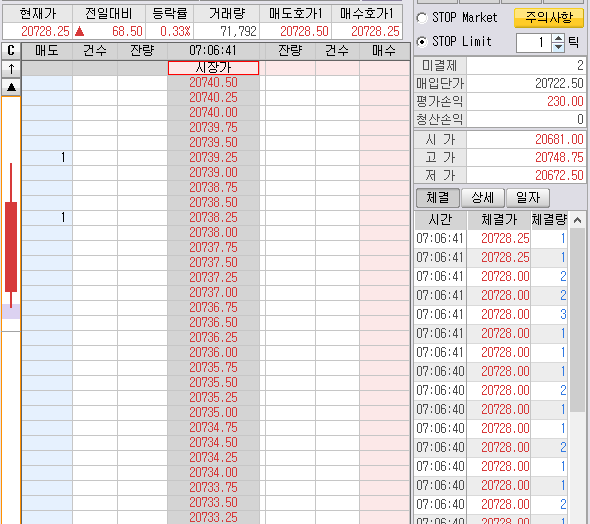Screen dimensions: 590x524
Task: Click the 거래량 value 71,792
Action: pos(238,31)
